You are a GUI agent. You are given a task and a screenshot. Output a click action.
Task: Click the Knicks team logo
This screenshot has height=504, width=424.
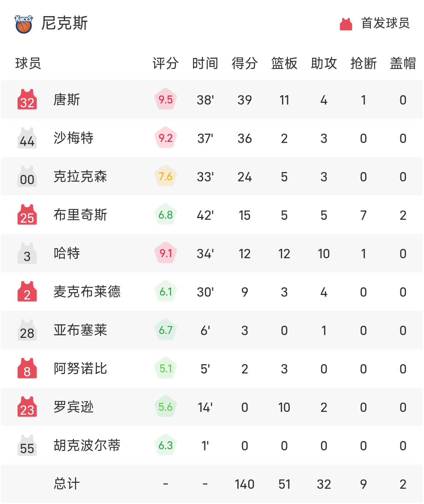coord(24,24)
